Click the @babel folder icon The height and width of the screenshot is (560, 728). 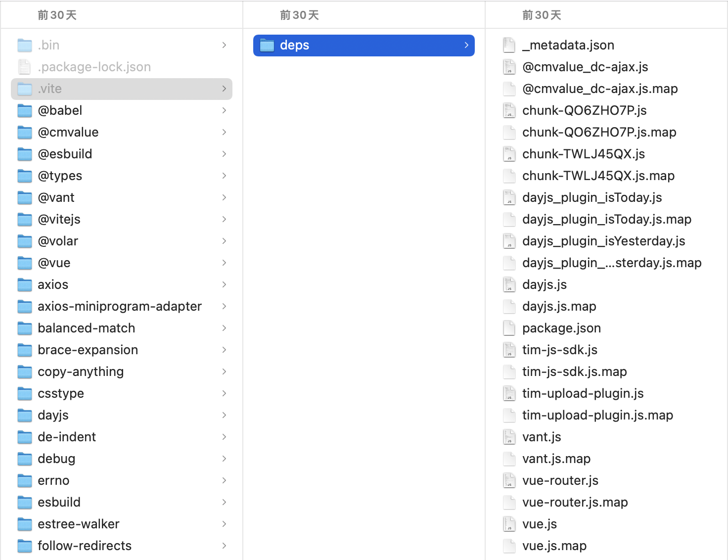pos(25,111)
